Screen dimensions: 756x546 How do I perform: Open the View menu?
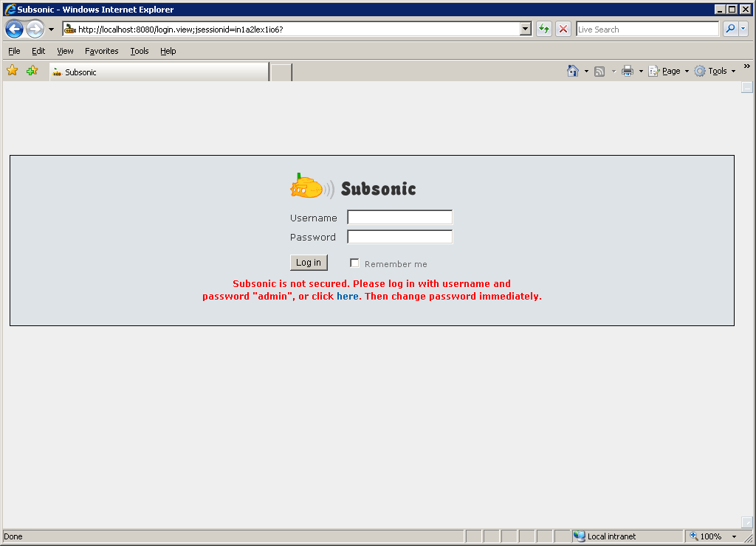click(x=65, y=51)
